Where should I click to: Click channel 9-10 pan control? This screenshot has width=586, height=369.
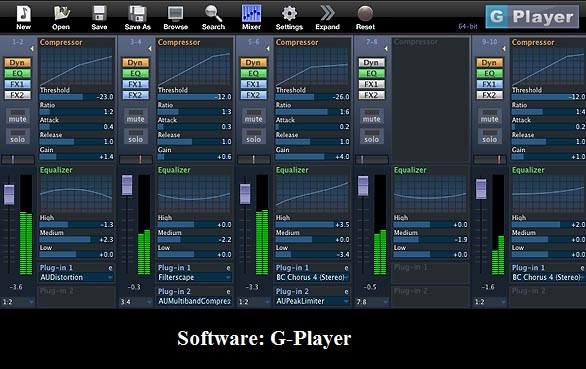tap(490, 160)
